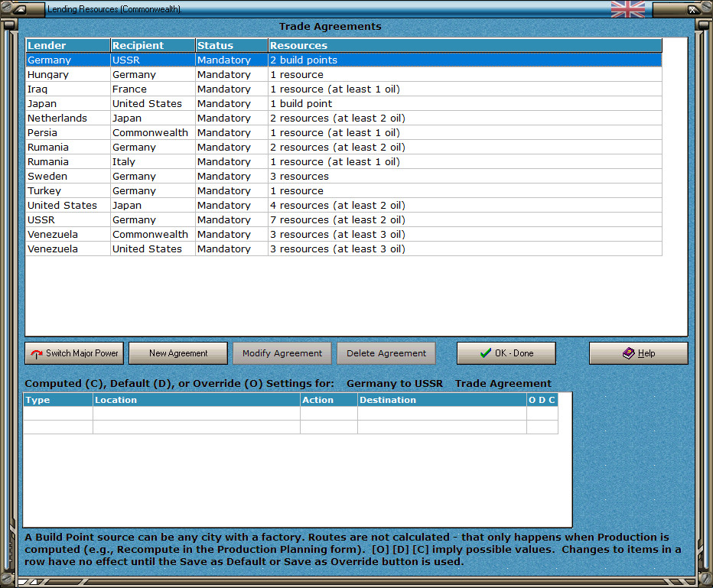Click the British flag icon in title bar
The width and height of the screenshot is (713, 588).
[x=627, y=9]
